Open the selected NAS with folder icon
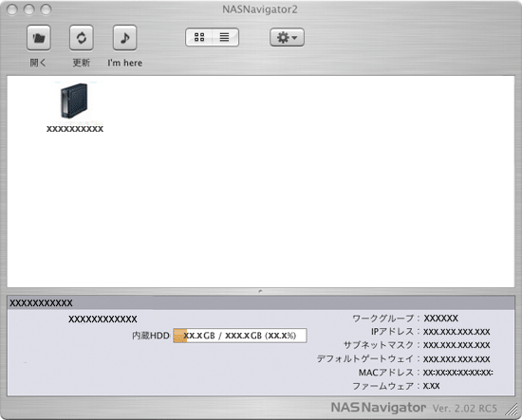Viewport: 522px width, 420px height. pyautogui.click(x=39, y=38)
